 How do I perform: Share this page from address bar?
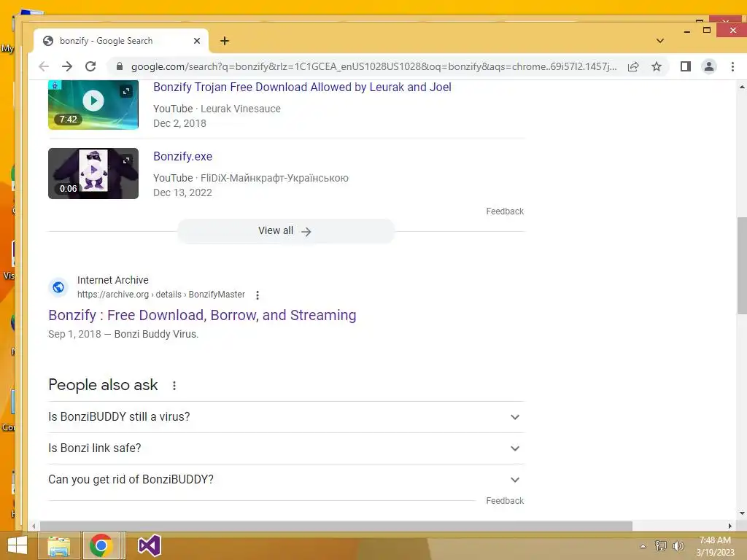(633, 66)
